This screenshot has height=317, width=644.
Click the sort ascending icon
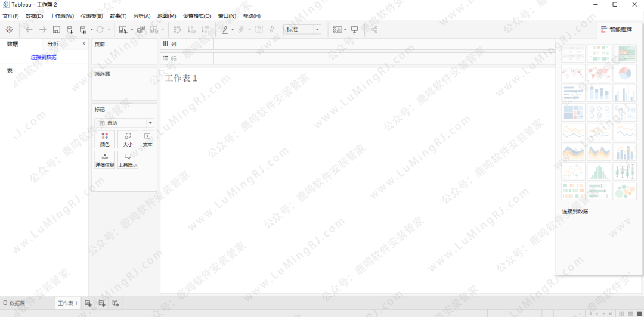pyautogui.click(x=191, y=30)
